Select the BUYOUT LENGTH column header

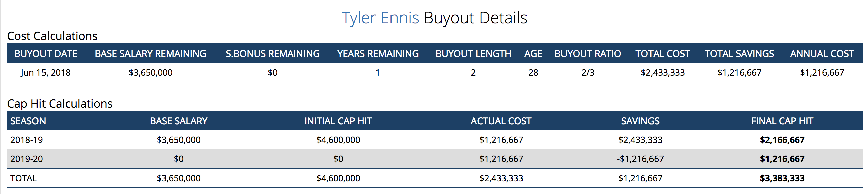pyautogui.click(x=473, y=54)
